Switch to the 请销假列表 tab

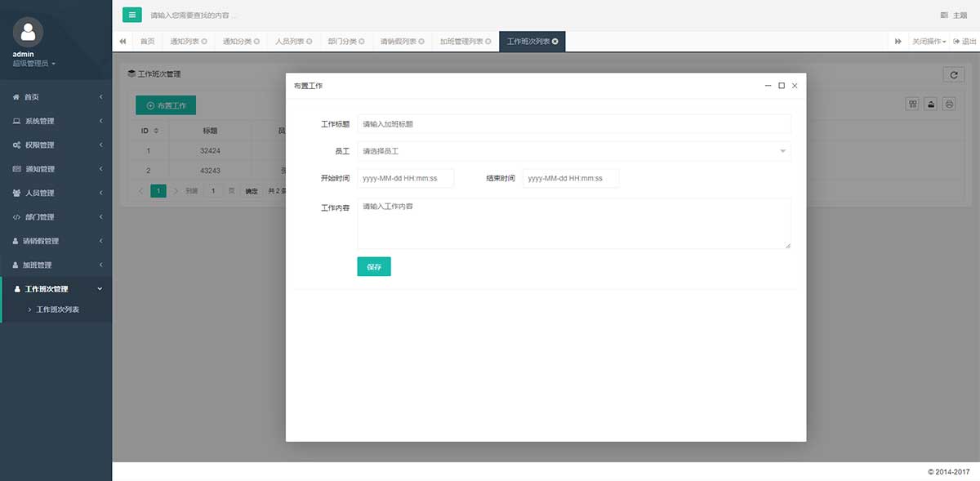[401, 42]
